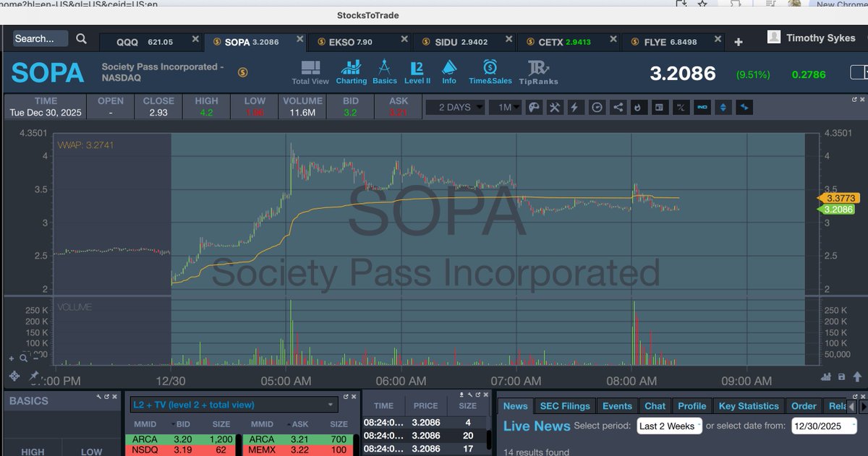Open the Profile tab
The width and height of the screenshot is (868, 456).
coord(692,406)
